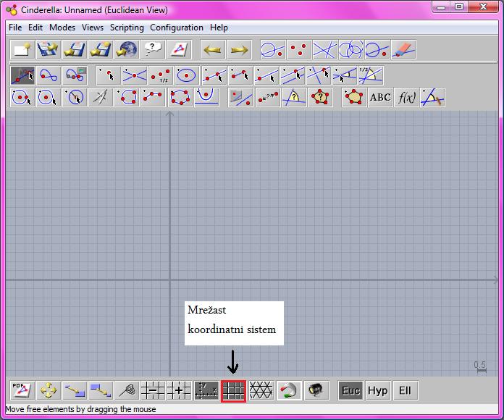Toggle the square grid display
The height and width of the screenshot is (420, 504).
click(x=234, y=391)
